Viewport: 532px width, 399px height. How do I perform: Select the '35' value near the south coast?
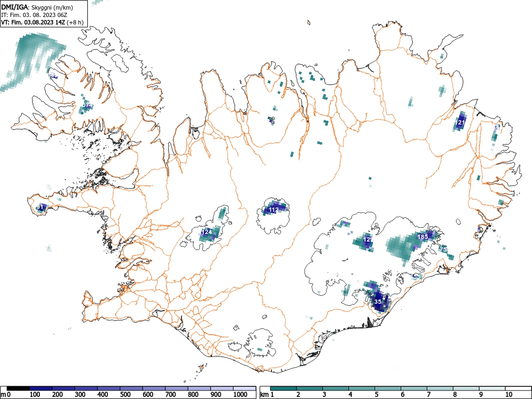378,301
